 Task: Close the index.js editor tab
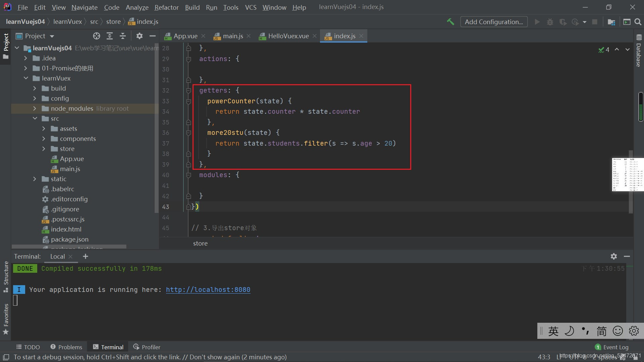click(361, 36)
